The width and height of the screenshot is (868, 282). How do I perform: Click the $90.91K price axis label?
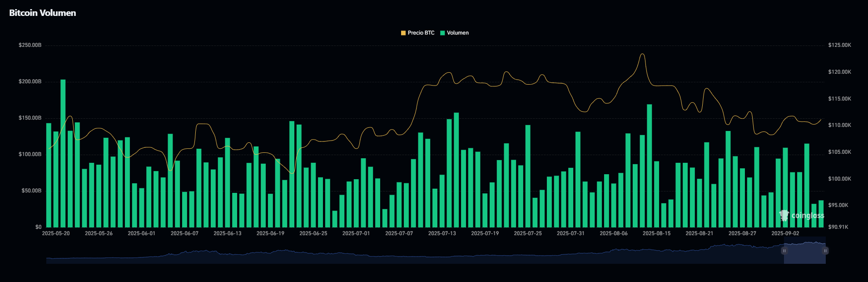tap(838, 227)
